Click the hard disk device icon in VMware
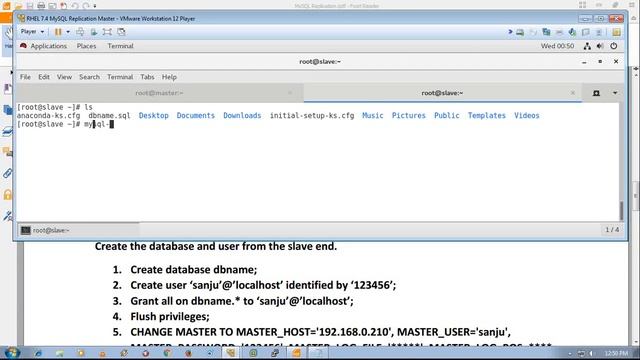Screen dimensions: 640x360 point(520,32)
